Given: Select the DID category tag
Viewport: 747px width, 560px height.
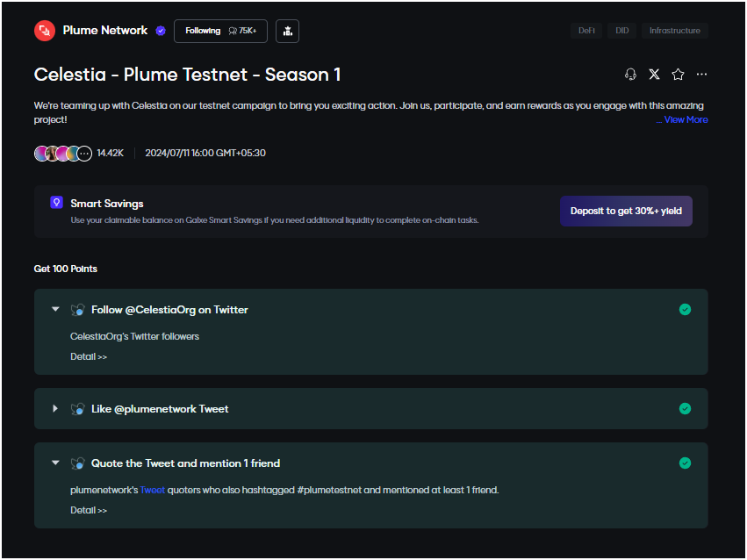Looking at the screenshot, I should click(x=621, y=31).
